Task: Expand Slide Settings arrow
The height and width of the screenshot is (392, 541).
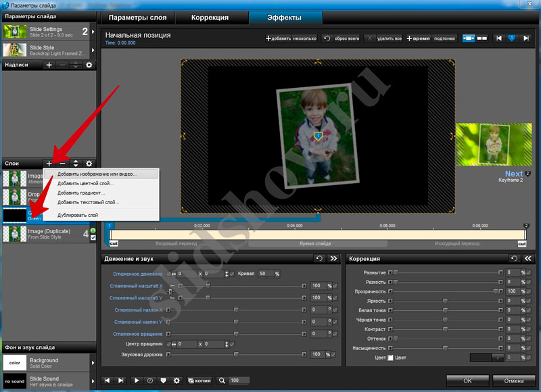Action: click(x=93, y=31)
